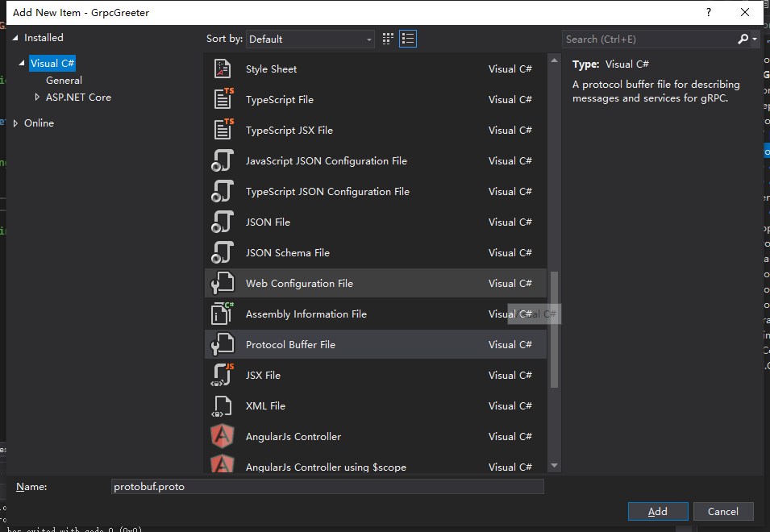770x532 pixels.
Task: Click the TypeScript JSON Configuration File icon
Action: click(223, 191)
